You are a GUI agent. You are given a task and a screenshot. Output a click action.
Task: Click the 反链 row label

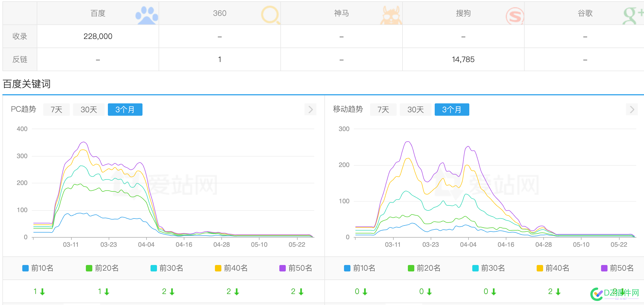[20, 59]
